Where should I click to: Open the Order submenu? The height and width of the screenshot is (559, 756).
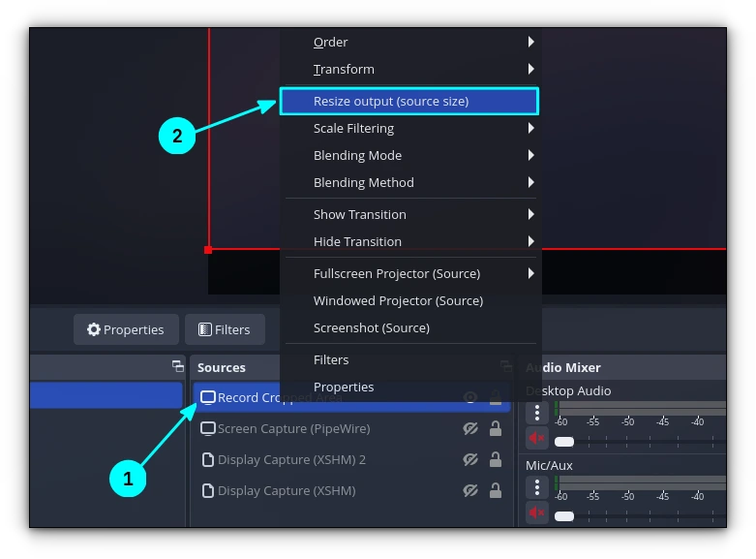coord(410,42)
